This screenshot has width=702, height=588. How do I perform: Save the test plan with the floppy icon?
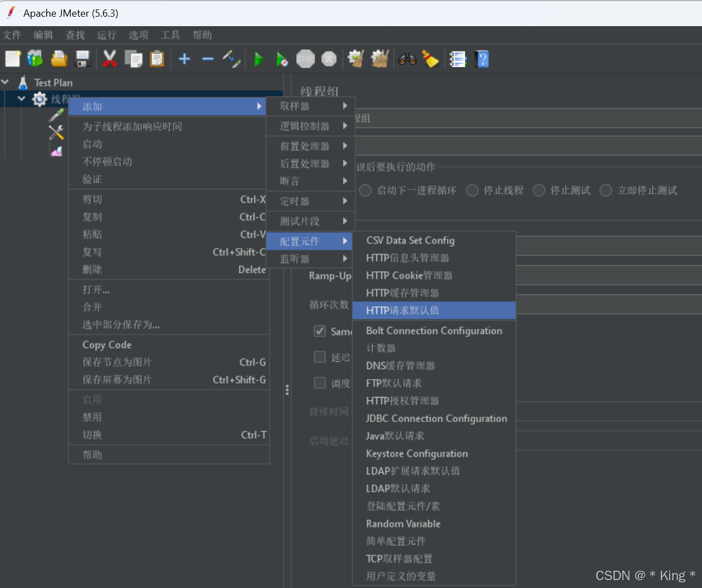click(x=83, y=58)
